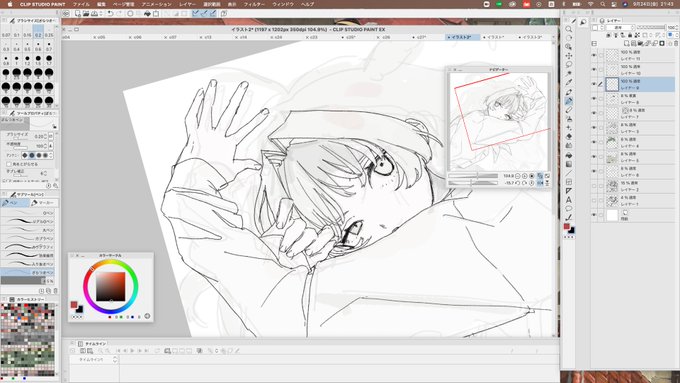Open the timeline selector dropdown
The image size is (680, 383).
coord(115,360)
